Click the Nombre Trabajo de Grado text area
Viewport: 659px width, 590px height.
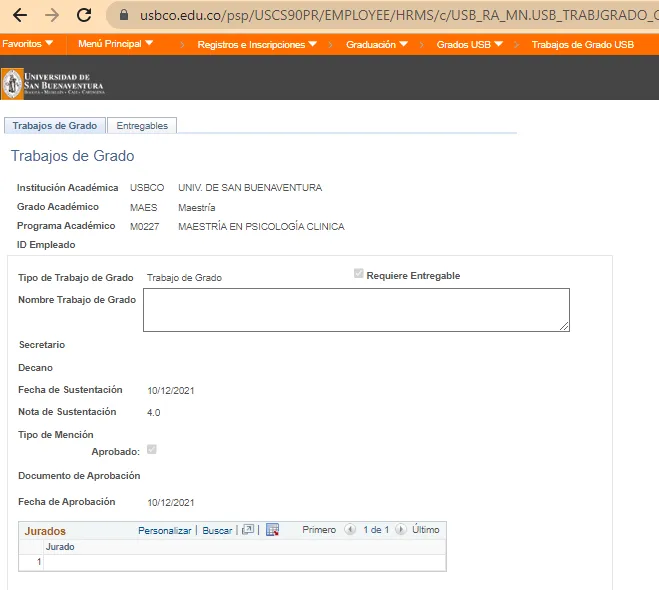(x=356, y=309)
